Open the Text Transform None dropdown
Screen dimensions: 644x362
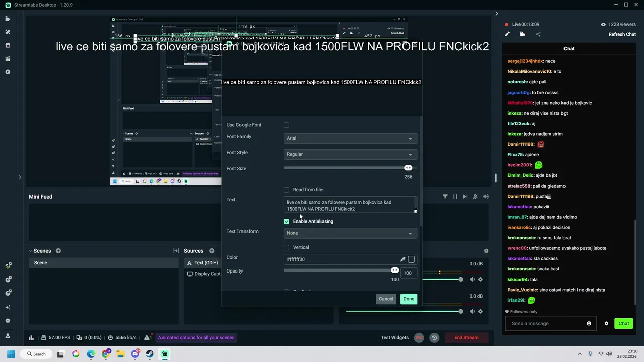pyautogui.click(x=350, y=233)
